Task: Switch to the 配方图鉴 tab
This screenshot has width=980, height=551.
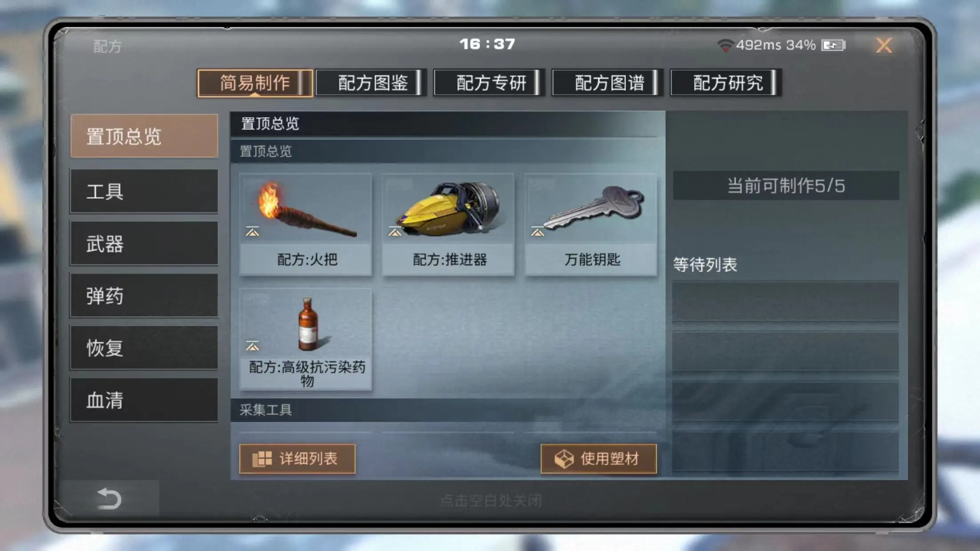Action: (x=371, y=83)
